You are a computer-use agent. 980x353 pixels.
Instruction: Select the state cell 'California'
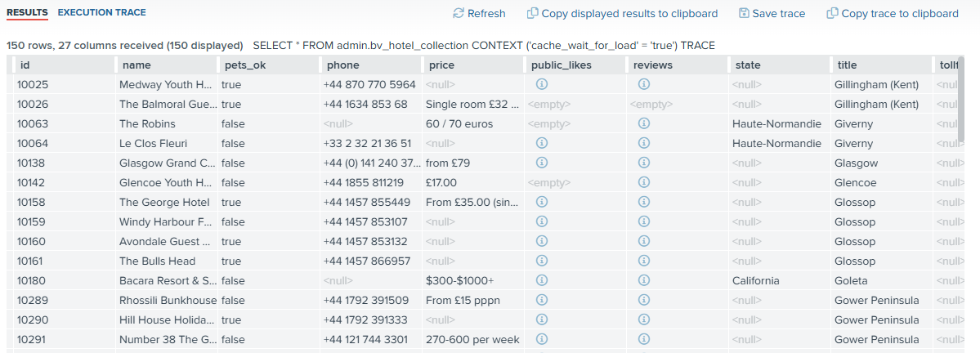[x=778, y=280]
